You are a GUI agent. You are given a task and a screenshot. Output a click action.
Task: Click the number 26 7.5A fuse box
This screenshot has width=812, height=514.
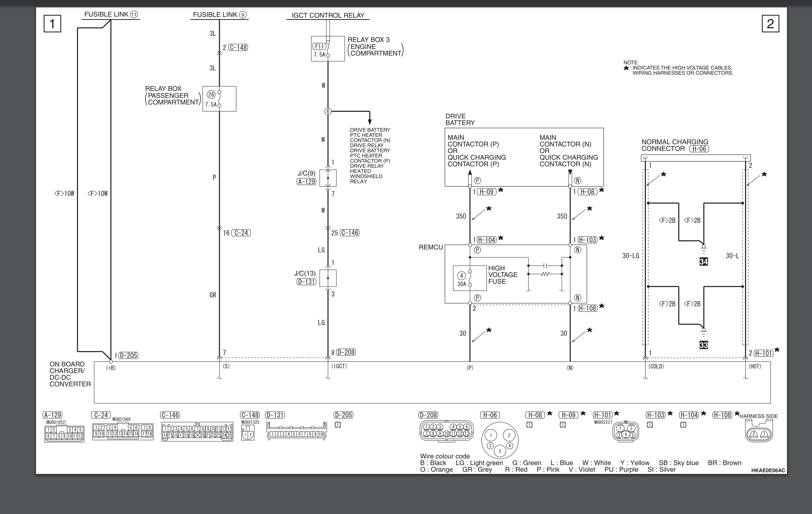(219, 99)
